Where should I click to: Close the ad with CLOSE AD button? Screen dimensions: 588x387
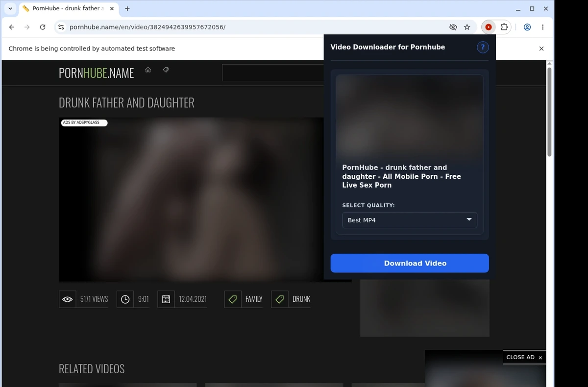point(524,357)
